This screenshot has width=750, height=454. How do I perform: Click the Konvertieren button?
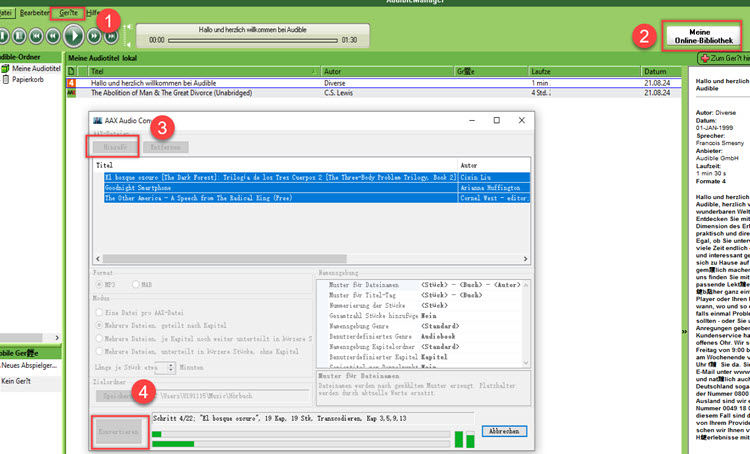(119, 432)
